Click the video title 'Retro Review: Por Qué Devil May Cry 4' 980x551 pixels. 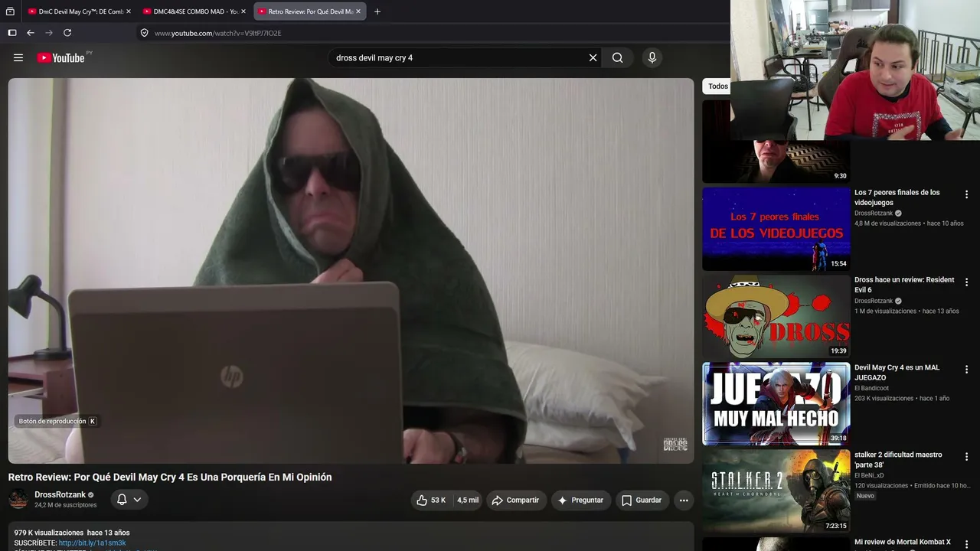[170, 477]
